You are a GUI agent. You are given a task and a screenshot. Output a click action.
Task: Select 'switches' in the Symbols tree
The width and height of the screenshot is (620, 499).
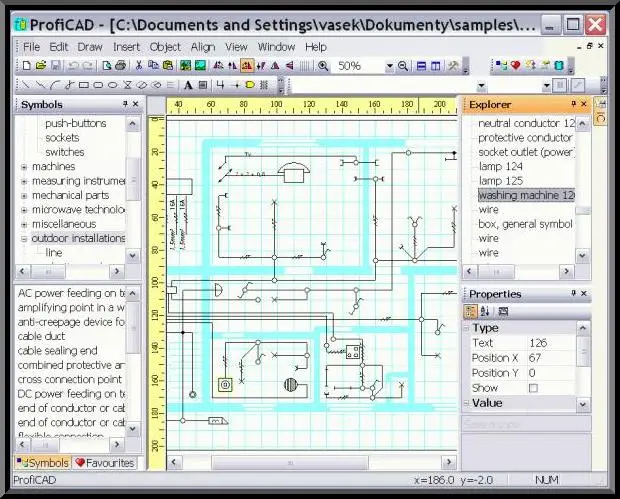point(65,152)
